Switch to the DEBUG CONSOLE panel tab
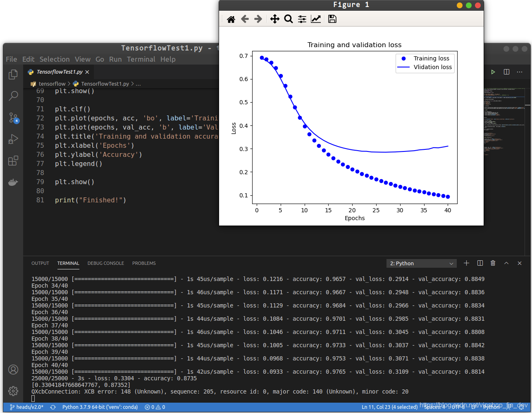Image resolution: width=532 pixels, height=413 pixels. [106, 263]
